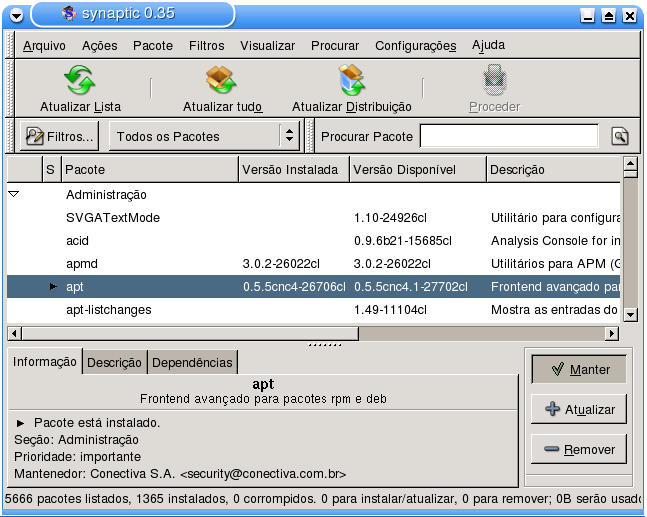This screenshot has width=647, height=517.
Task: Click the Manter button
Action: point(579,369)
